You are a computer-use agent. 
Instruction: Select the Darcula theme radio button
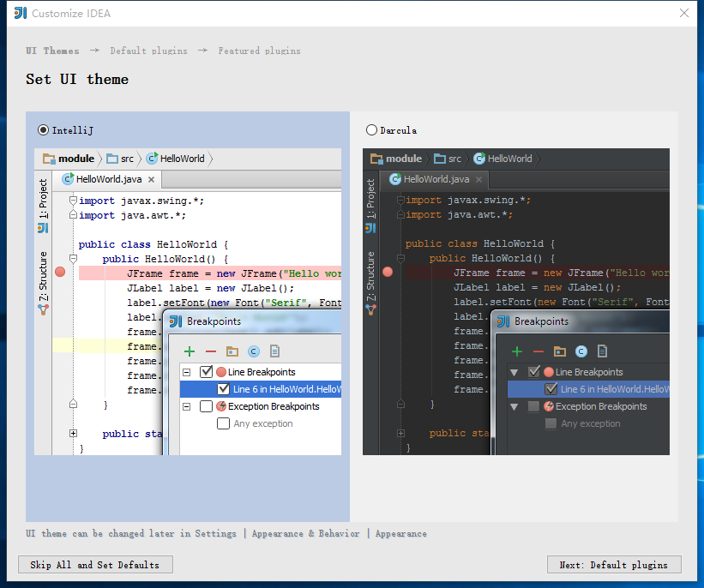point(371,130)
